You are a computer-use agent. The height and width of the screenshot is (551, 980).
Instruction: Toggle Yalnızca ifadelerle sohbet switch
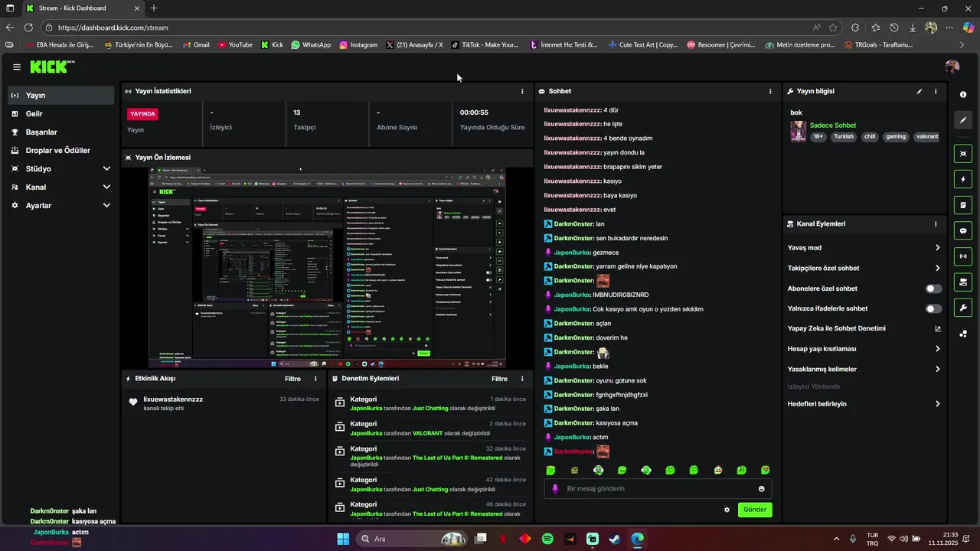click(x=934, y=309)
